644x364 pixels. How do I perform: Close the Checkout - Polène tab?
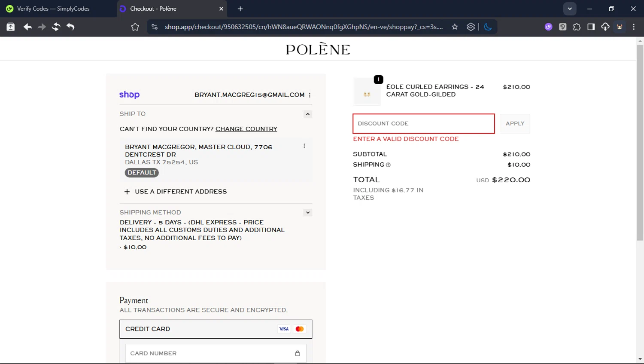point(221,9)
